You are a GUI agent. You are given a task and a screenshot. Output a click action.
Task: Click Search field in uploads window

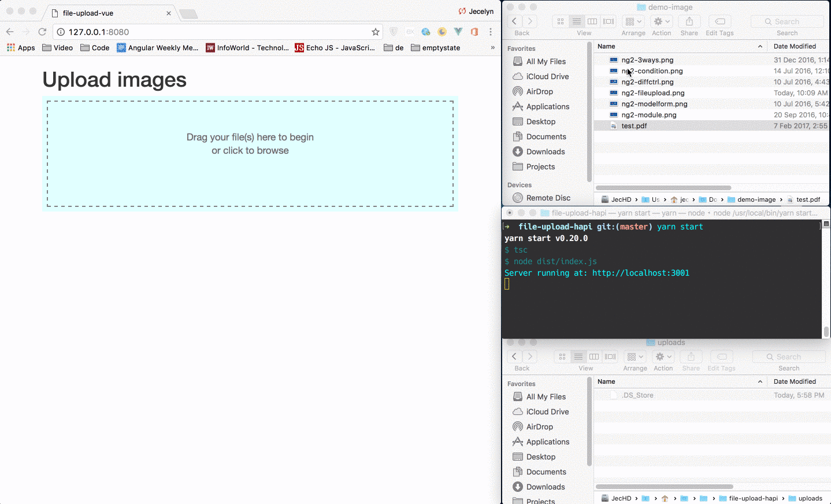(x=789, y=357)
